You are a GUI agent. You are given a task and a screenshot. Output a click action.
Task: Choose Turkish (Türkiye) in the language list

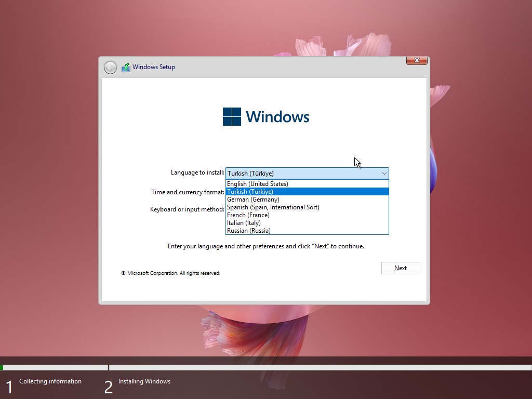point(307,192)
